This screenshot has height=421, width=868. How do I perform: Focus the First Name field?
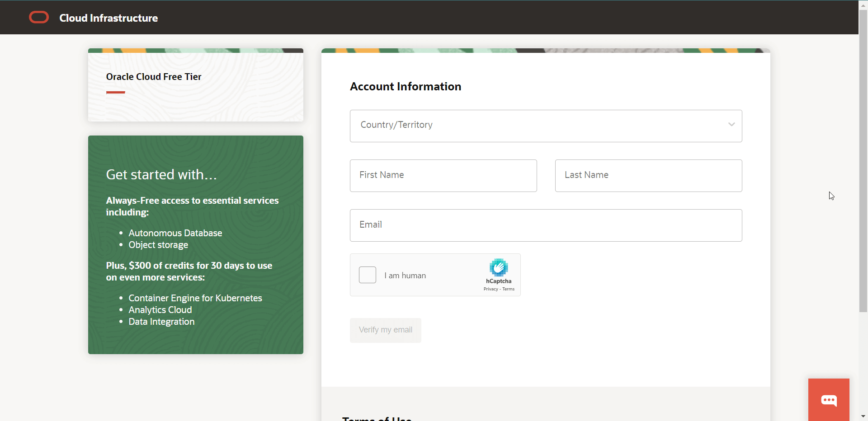pyautogui.click(x=443, y=176)
